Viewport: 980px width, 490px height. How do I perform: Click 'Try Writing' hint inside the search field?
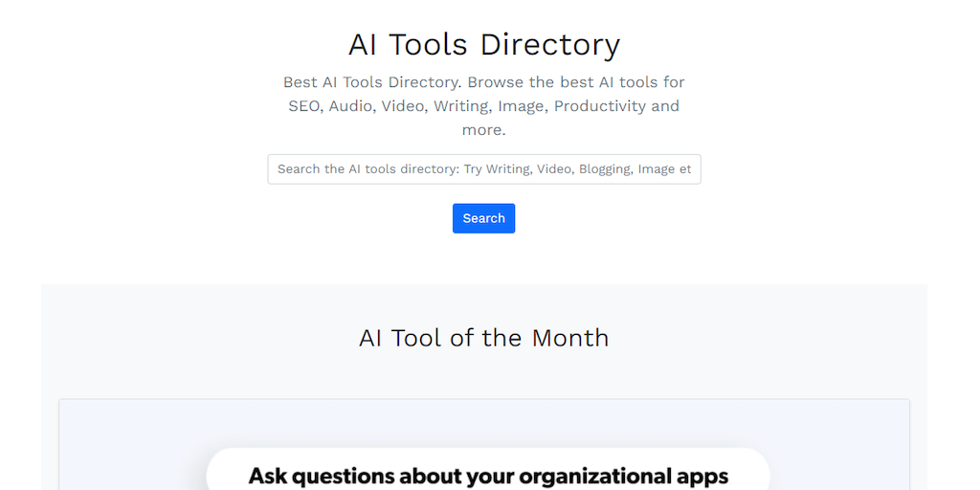498,169
